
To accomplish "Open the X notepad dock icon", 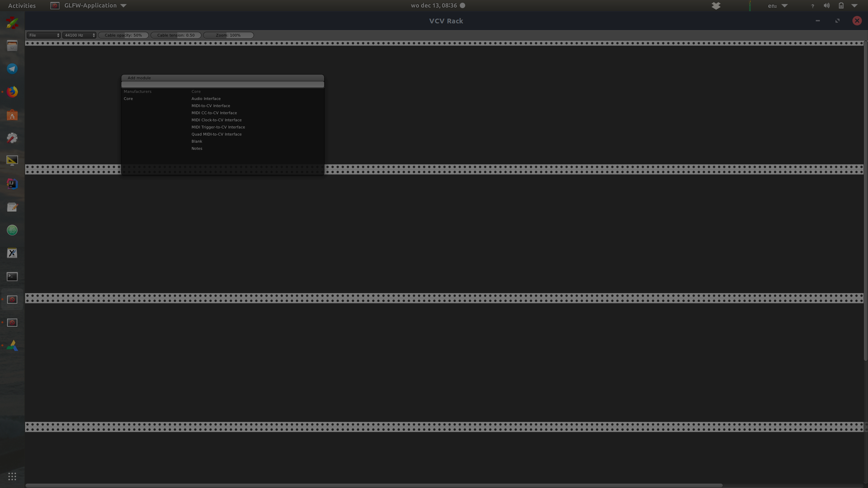I will (12, 253).
